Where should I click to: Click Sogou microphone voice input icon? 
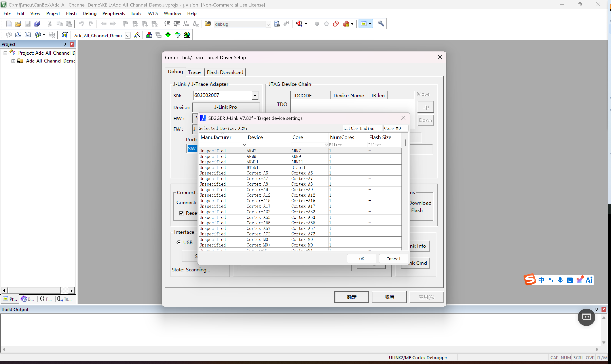coord(560,280)
